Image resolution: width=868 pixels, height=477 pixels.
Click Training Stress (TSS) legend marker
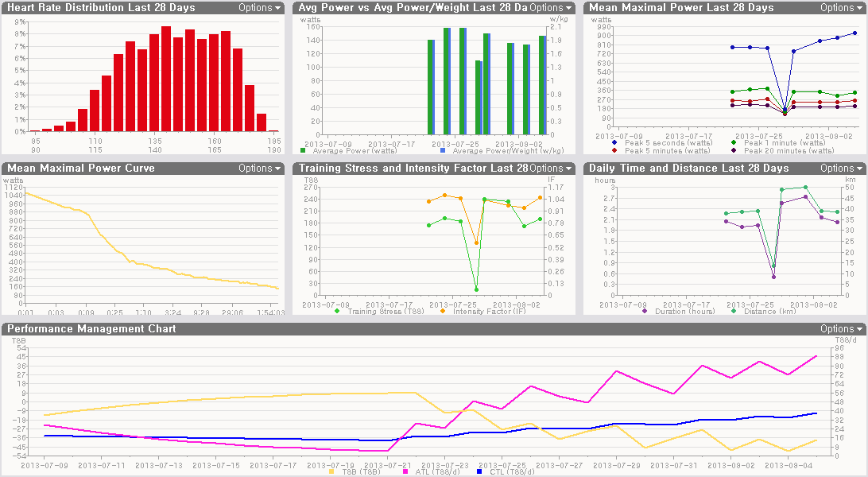coord(337,311)
